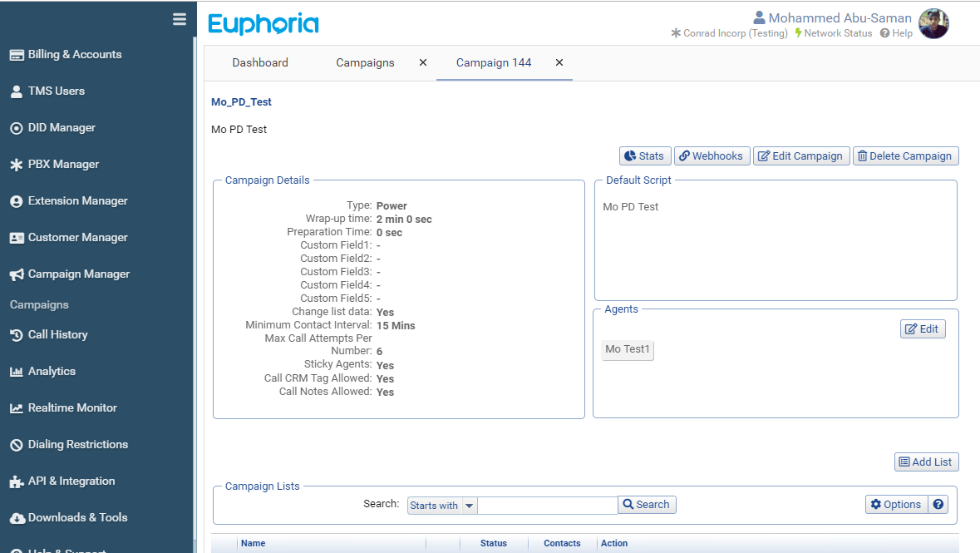
Task: Check Network Status link
Action: point(834,33)
